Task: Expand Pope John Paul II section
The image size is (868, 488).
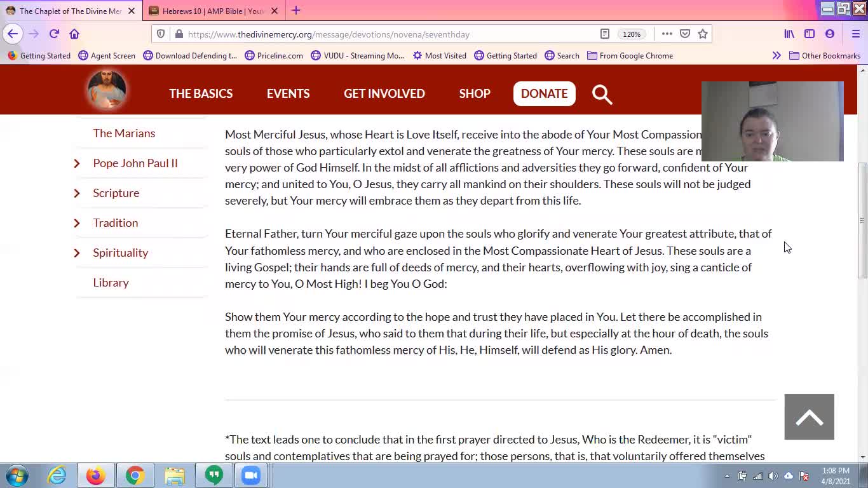Action: 77,163
